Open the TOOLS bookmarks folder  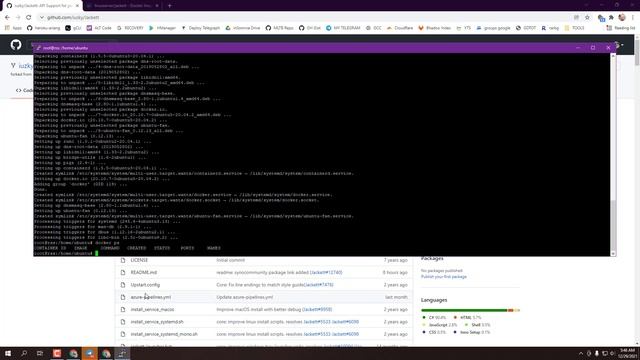(x=574, y=28)
